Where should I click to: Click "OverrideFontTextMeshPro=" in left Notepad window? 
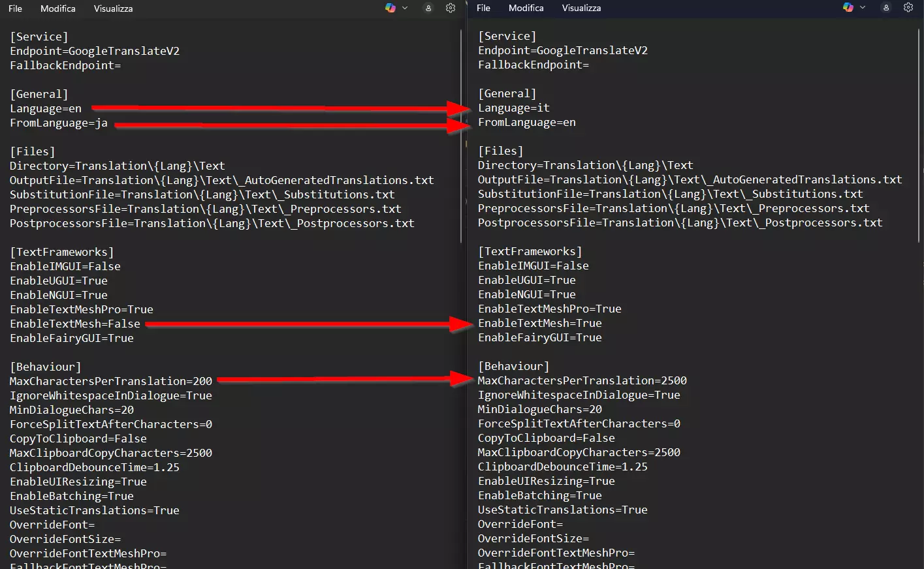click(x=88, y=553)
